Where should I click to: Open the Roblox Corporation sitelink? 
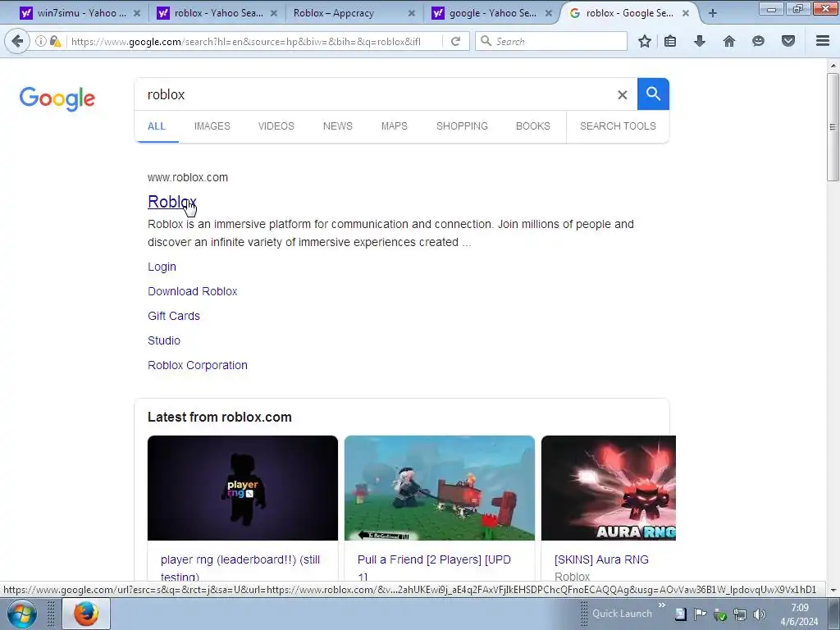(198, 365)
